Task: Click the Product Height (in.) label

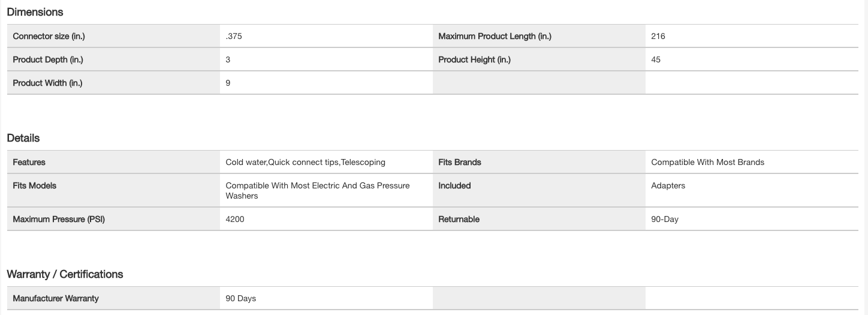Action: pos(474,59)
